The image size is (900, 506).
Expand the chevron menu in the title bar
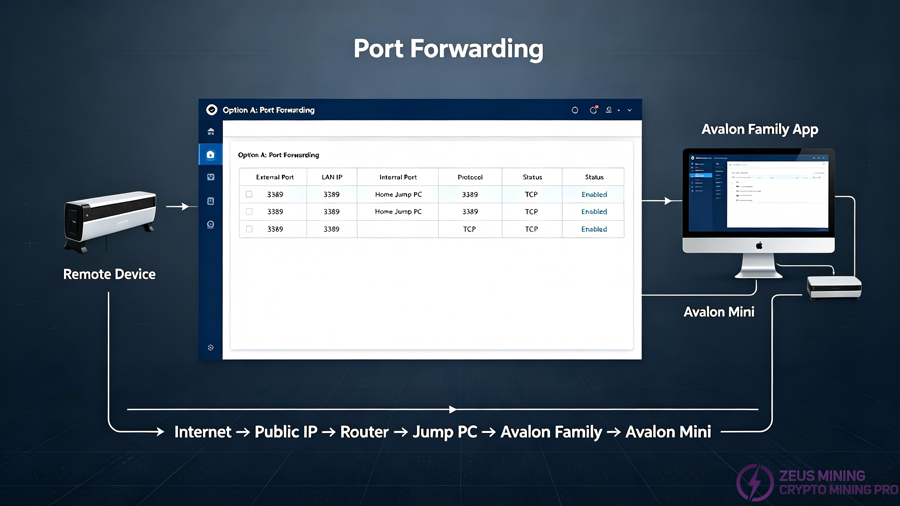(x=630, y=110)
